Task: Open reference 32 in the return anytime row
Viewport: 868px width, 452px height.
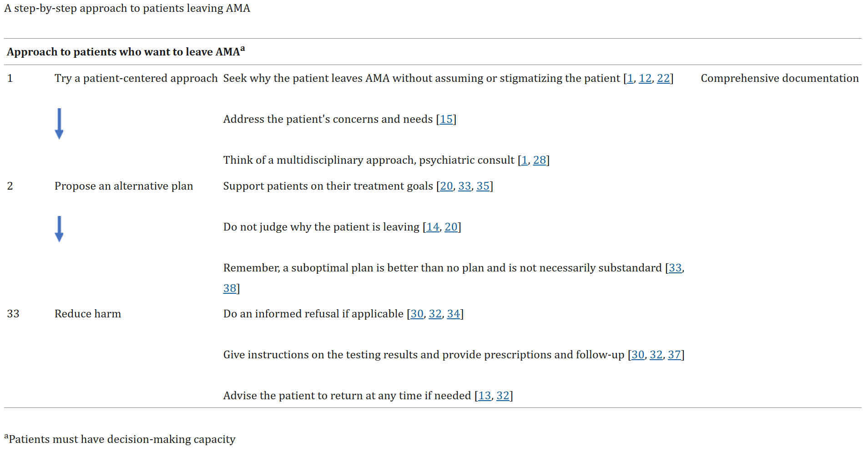Action: point(503,396)
